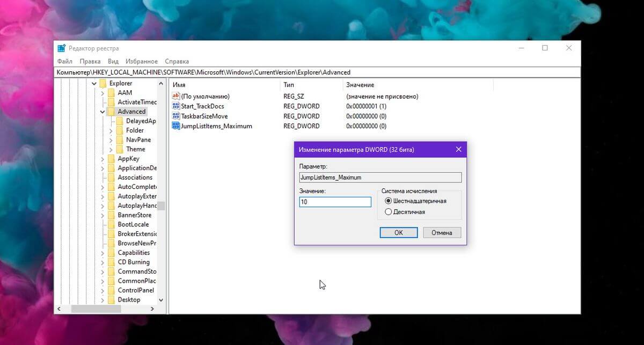Click the Значение input field containing 10
644x345 pixels.
(x=335, y=202)
